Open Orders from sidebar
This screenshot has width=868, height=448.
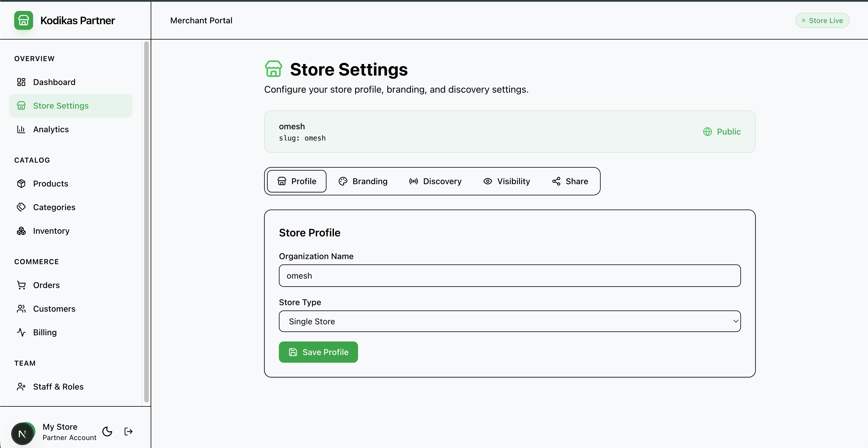click(x=71, y=285)
